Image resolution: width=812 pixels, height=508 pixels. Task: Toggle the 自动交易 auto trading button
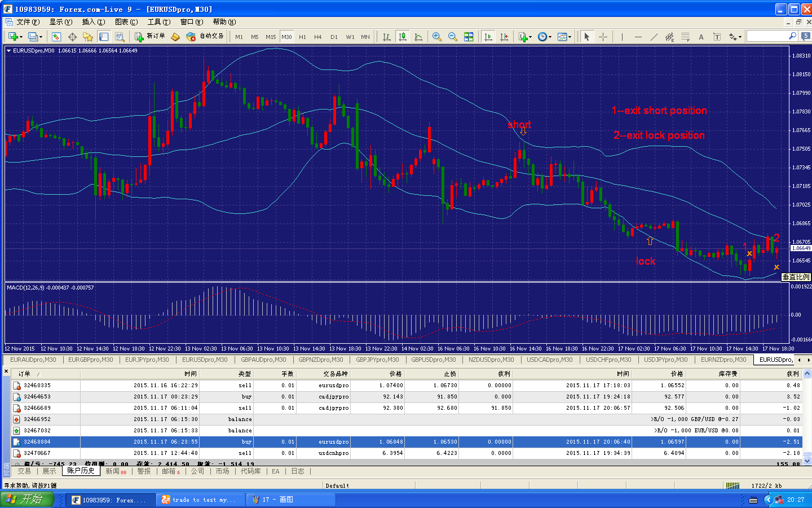[206, 37]
